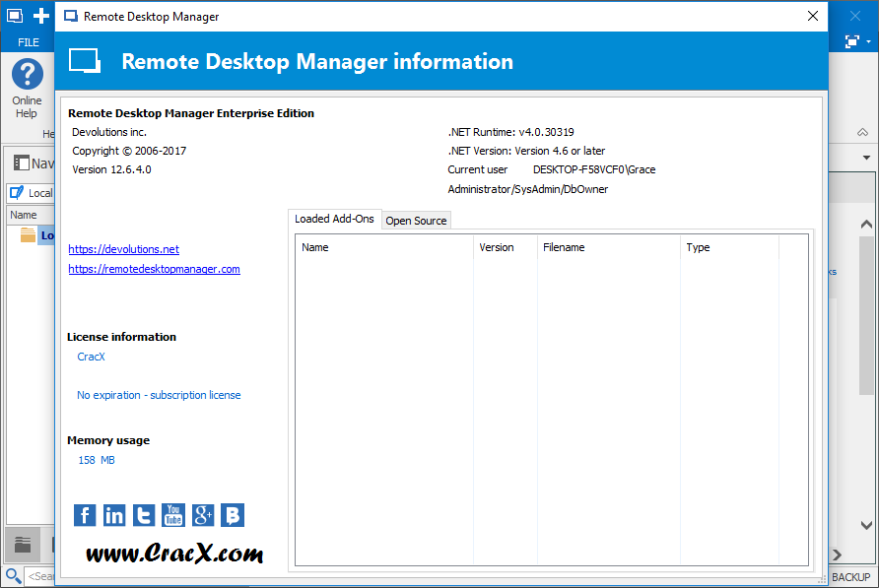Click the search magnifier icon at bottom left
The width and height of the screenshot is (879, 588).
pos(13,575)
